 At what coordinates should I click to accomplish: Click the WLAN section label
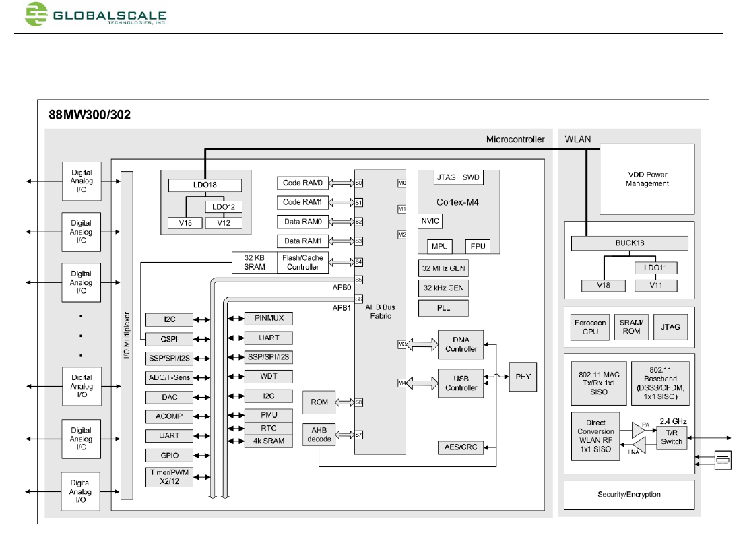click(578, 139)
